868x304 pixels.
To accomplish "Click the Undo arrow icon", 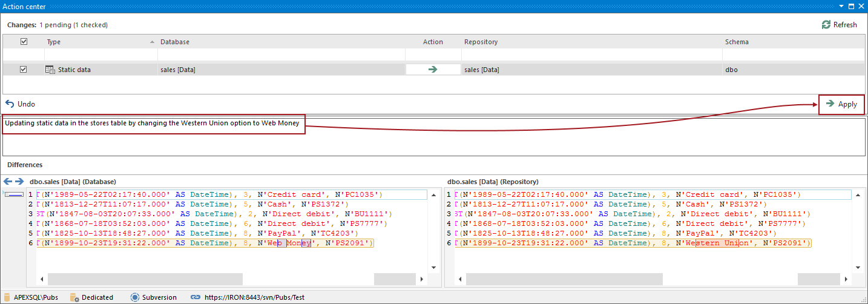I will (x=10, y=104).
